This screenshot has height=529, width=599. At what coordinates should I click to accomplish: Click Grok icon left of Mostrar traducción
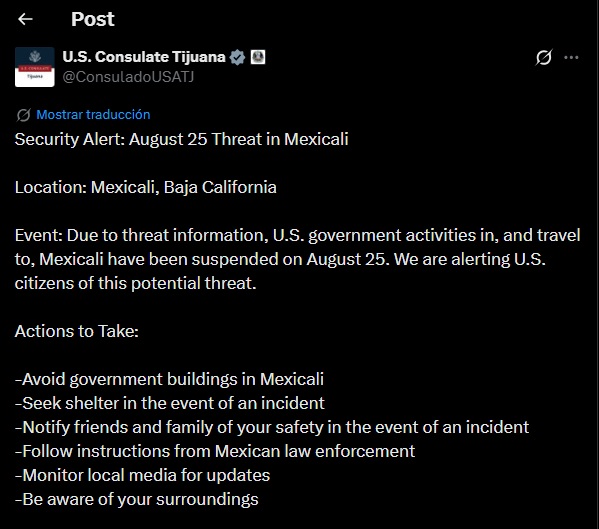pos(23,115)
